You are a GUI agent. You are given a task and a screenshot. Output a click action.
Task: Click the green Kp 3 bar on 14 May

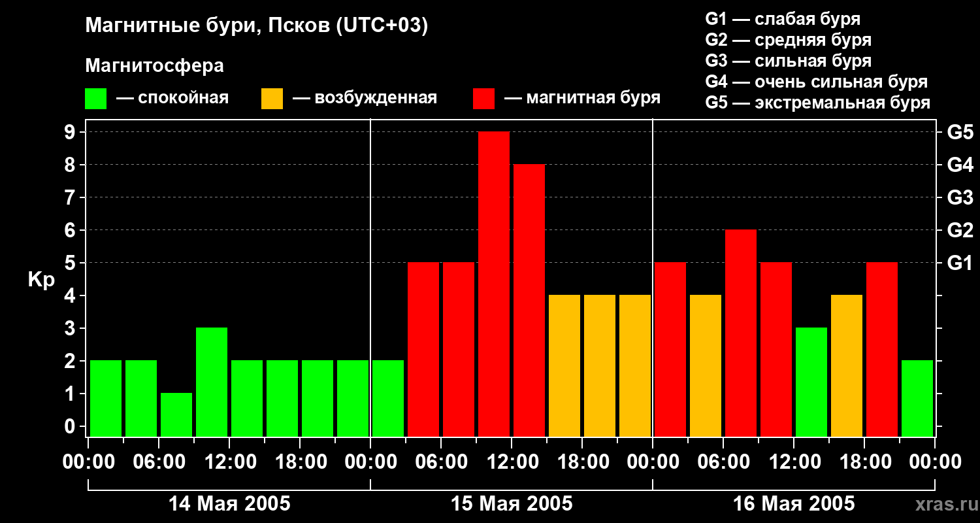point(212,382)
